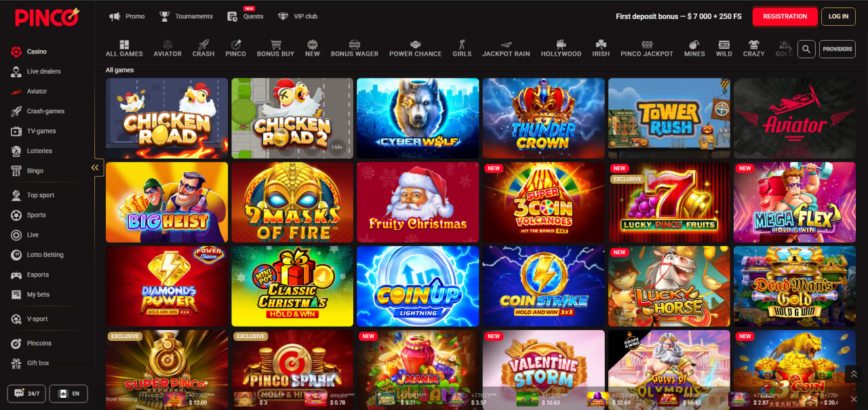Open the Tournaments menu item
Screen dimensions: 868x410
186,16
